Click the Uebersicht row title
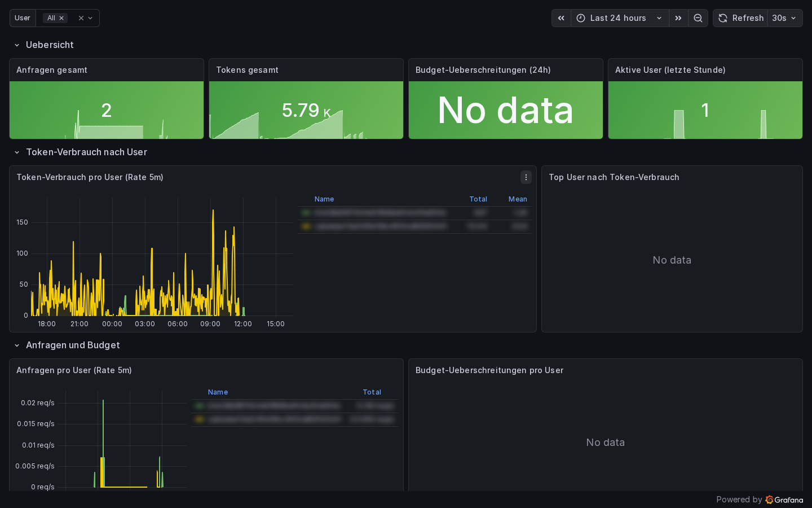Screen dimensions: 812x508 pos(50,45)
